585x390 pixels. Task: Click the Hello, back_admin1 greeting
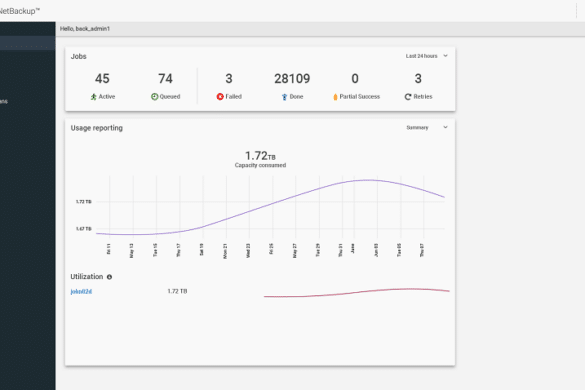pos(85,29)
